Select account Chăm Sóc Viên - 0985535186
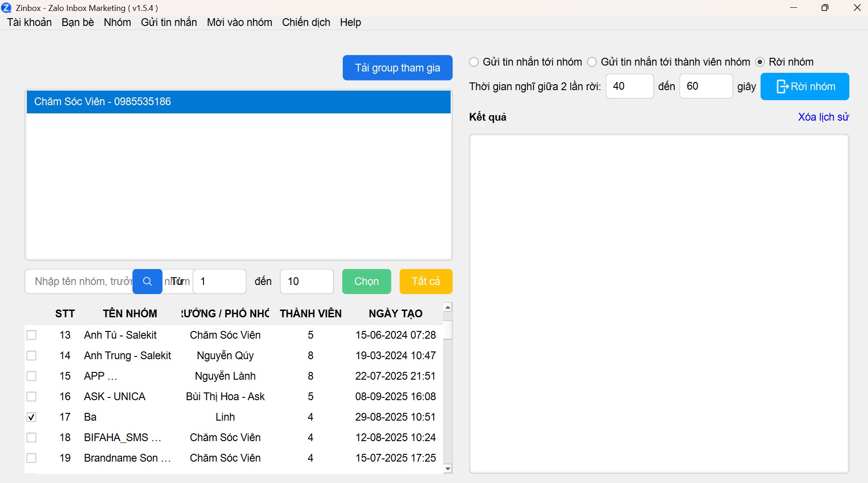Viewport: 868px width, 483px height. (x=239, y=102)
